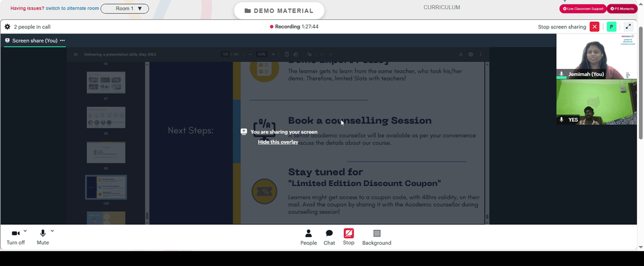Zoom in the PDF with plus
Image resolution: width=644 pixels, height=266 pixels.
pyautogui.click(x=274, y=54)
